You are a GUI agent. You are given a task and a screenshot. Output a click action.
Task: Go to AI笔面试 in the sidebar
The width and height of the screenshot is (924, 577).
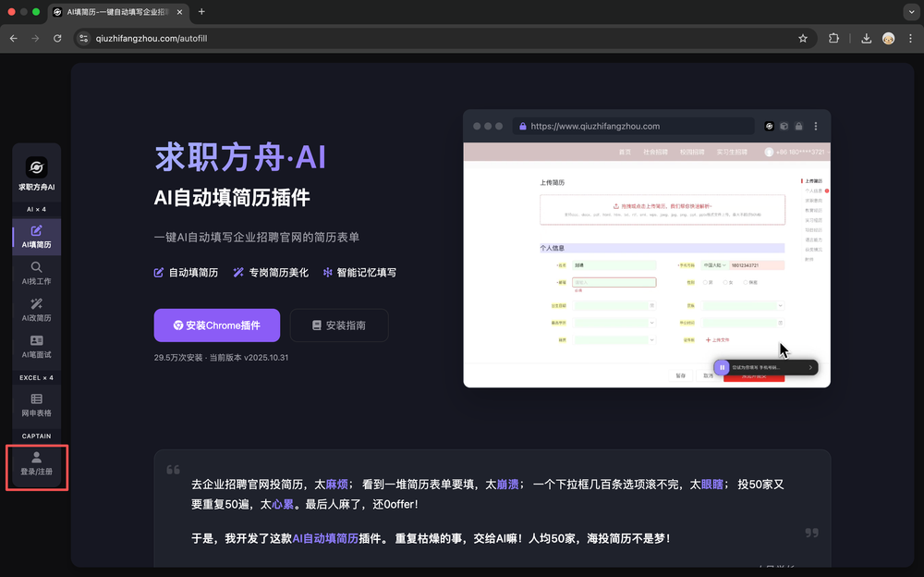pos(36,348)
